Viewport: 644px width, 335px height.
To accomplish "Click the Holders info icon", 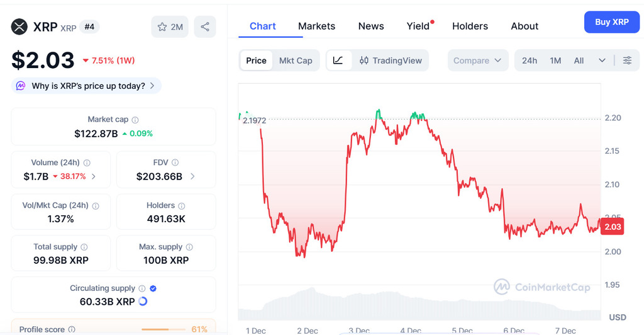I will [x=182, y=206].
